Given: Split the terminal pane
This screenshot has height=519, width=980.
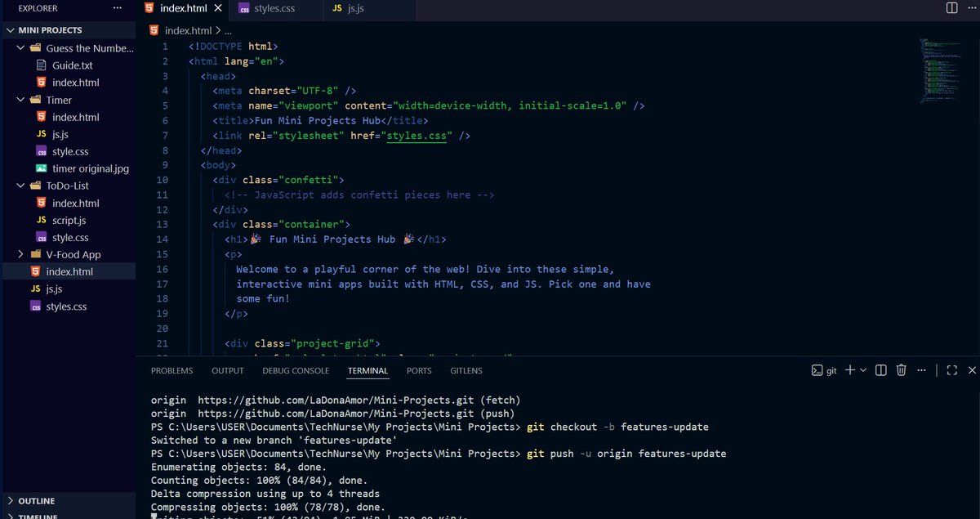Looking at the screenshot, I should tap(881, 370).
